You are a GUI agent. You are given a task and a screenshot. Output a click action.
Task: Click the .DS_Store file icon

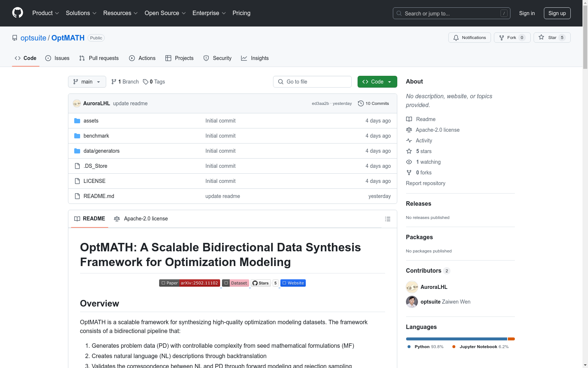coord(77,166)
